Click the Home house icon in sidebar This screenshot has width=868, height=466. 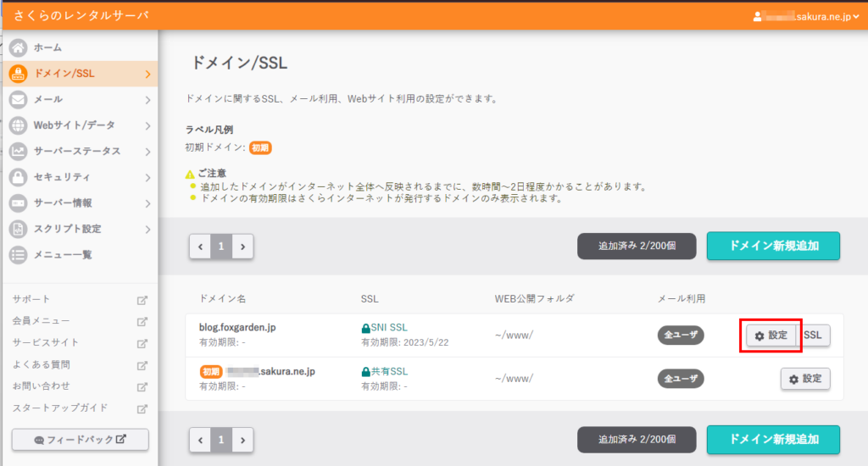19,47
